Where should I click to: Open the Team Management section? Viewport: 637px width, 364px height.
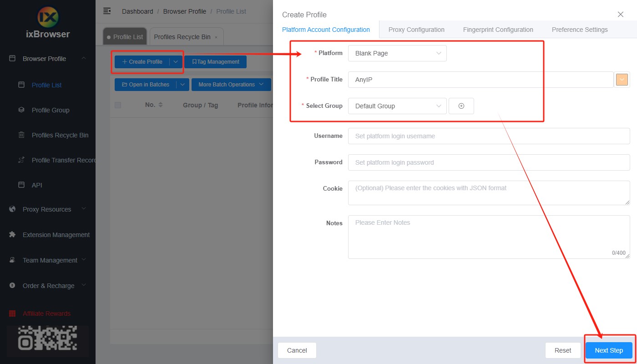click(x=49, y=260)
